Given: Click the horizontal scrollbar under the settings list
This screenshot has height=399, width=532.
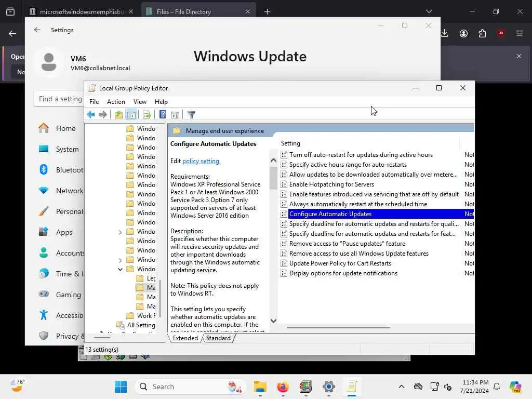Looking at the screenshot, I should (338, 328).
